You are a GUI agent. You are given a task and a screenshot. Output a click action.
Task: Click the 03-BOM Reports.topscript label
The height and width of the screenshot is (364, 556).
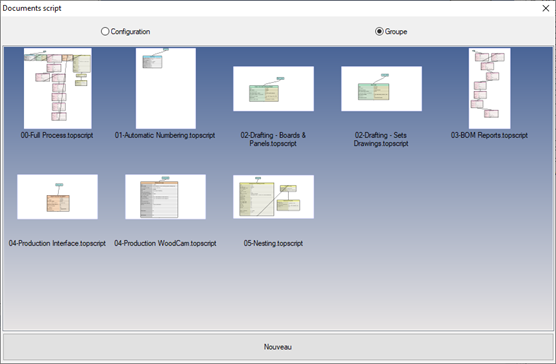(x=489, y=135)
